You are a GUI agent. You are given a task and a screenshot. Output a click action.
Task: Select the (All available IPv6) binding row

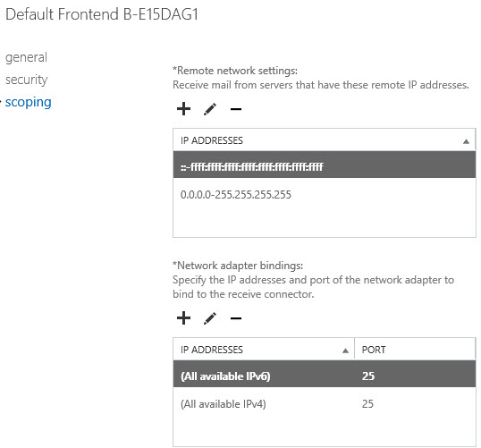click(325, 376)
